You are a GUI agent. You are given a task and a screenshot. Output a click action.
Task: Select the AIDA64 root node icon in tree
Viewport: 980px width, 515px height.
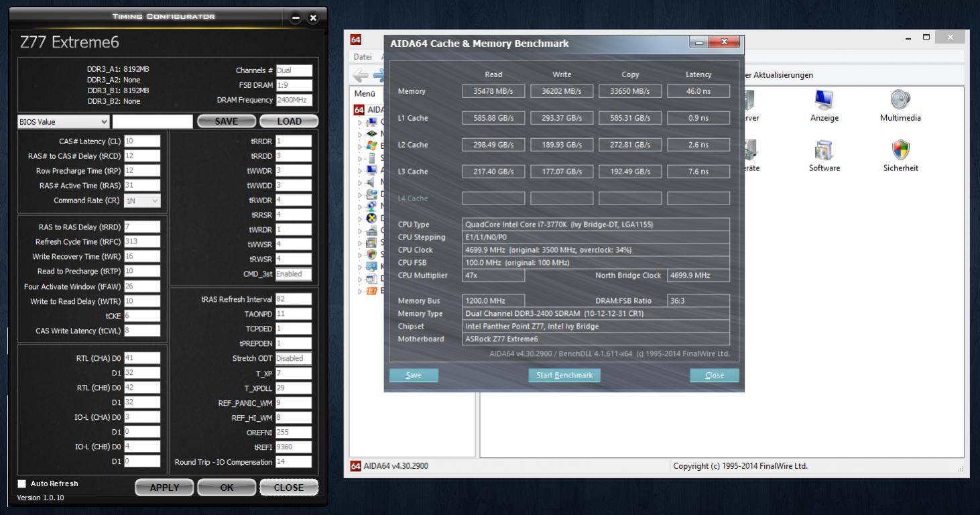tap(359, 109)
